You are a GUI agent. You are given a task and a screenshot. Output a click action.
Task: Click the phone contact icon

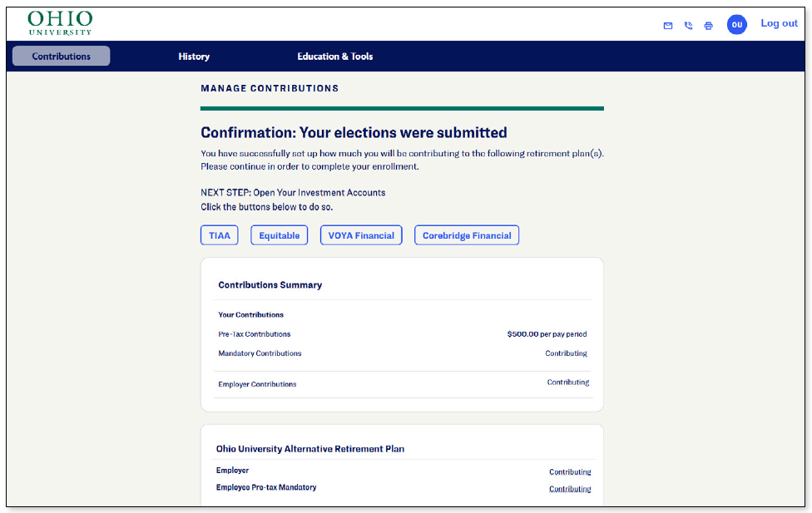pyautogui.click(x=688, y=26)
